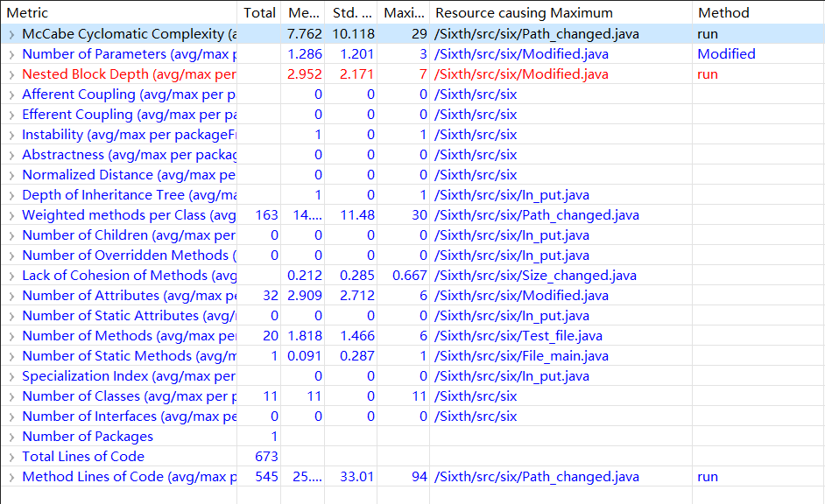Select Efferent Coupling metric name

click(x=130, y=115)
